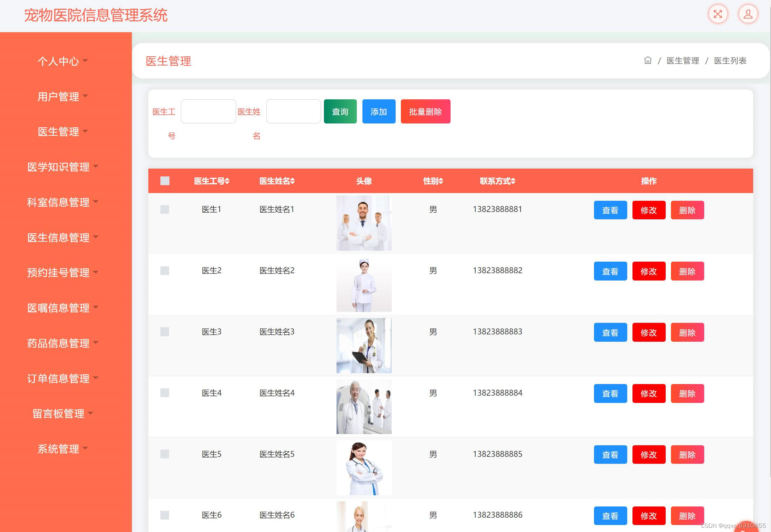Focus the 医生工号 search input field
The width and height of the screenshot is (771, 532).
click(x=208, y=111)
